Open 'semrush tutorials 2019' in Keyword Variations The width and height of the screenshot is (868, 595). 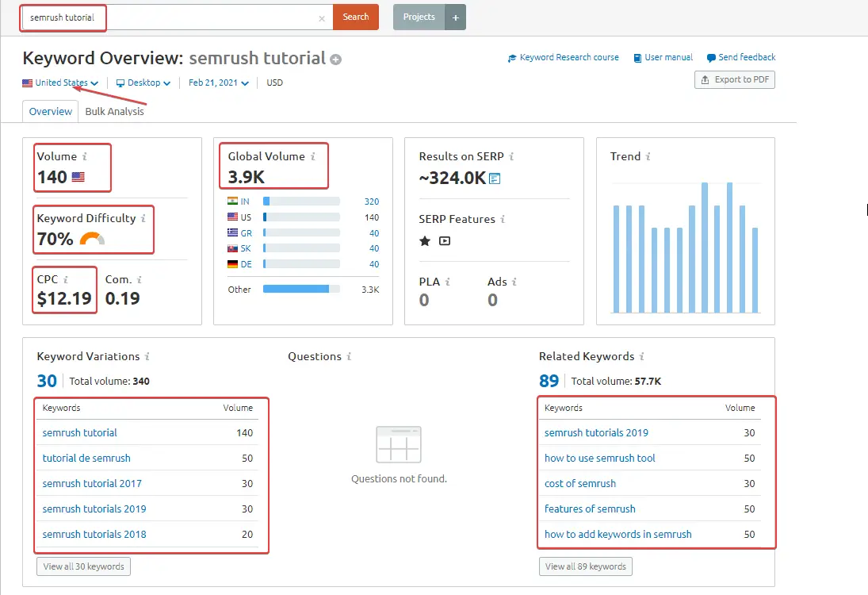coord(94,509)
